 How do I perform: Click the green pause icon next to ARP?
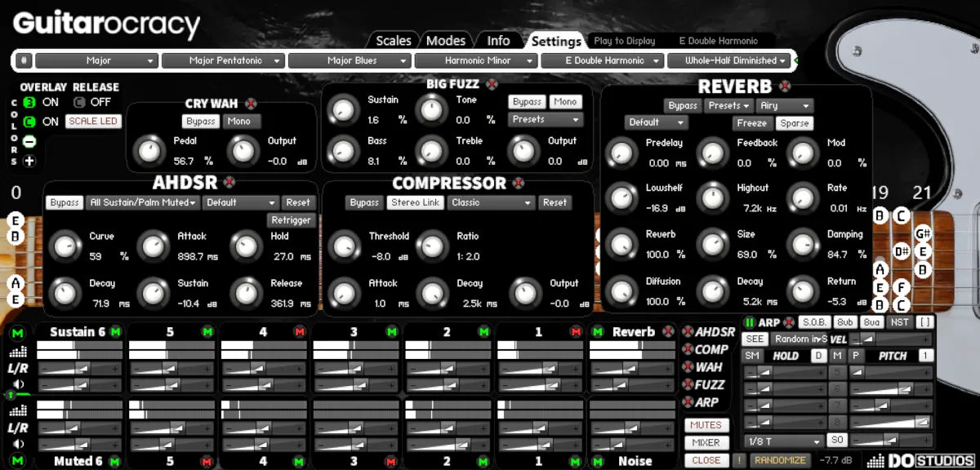(x=750, y=323)
